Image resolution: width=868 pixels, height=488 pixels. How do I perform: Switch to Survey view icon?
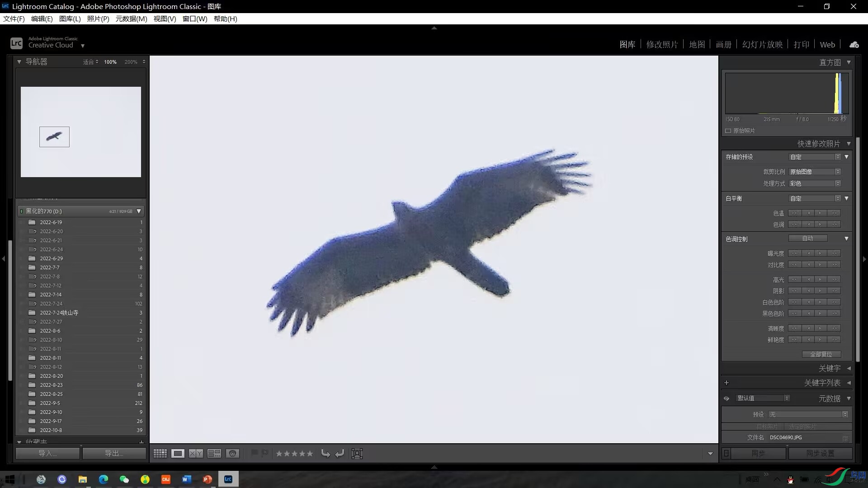click(x=214, y=453)
